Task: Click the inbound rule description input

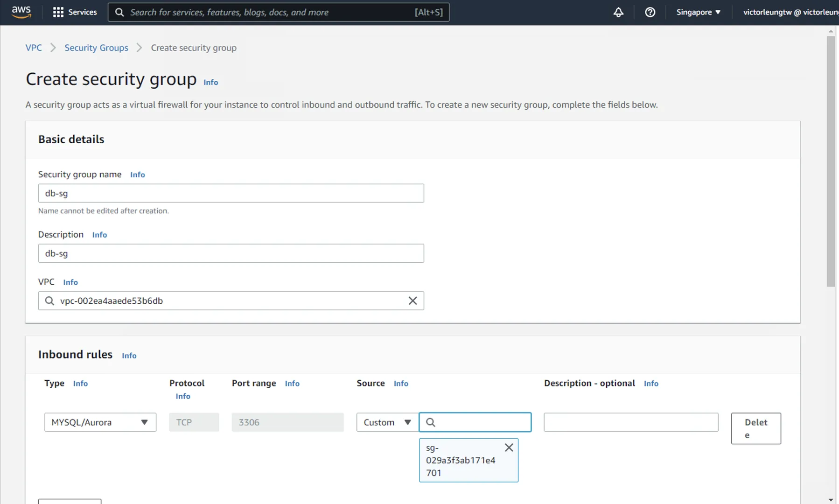Action: tap(630, 422)
